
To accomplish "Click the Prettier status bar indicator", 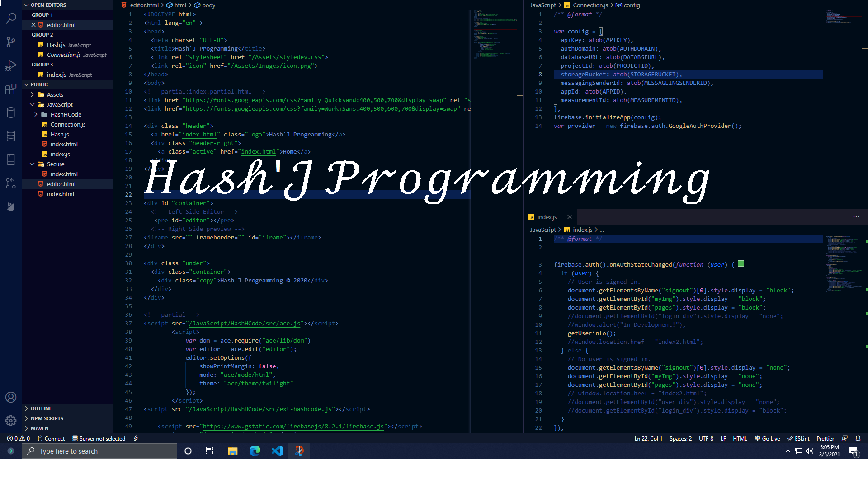I will click(x=826, y=438).
